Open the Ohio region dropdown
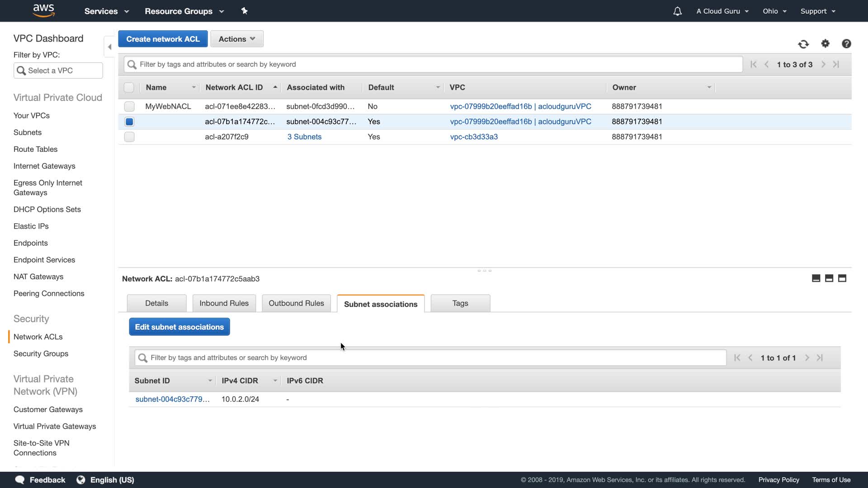Screen dimensions: 868x488 tap(774, 11)
